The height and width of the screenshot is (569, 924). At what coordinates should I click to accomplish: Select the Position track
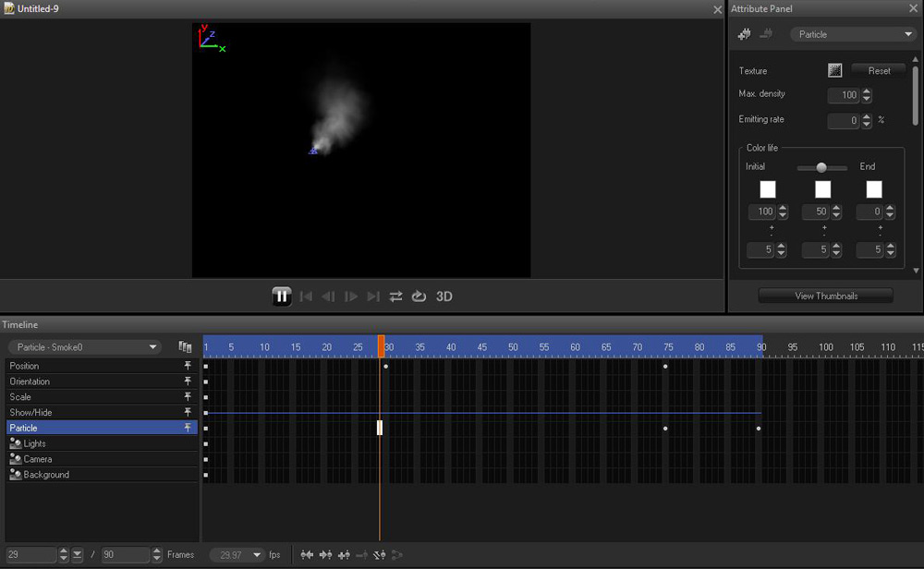(x=102, y=366)
